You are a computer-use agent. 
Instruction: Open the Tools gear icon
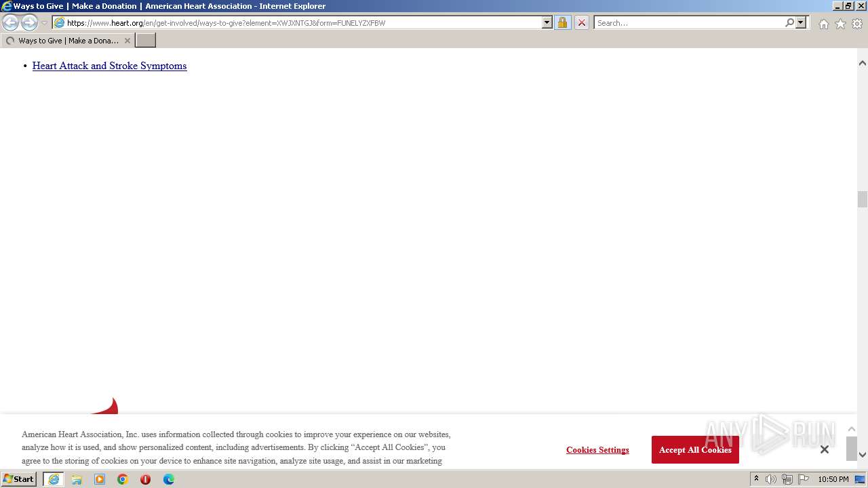[857, 24]
